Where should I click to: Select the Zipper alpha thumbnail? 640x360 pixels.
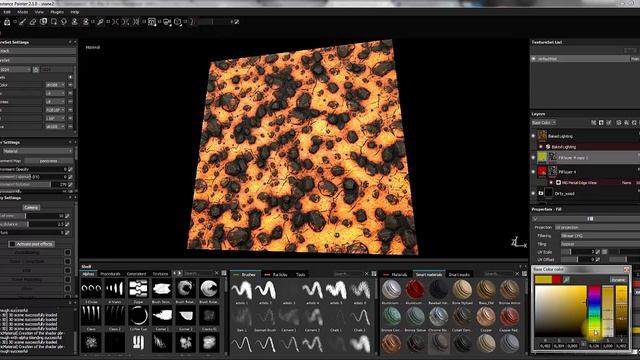pyautogui.click(x=138, y=289)
